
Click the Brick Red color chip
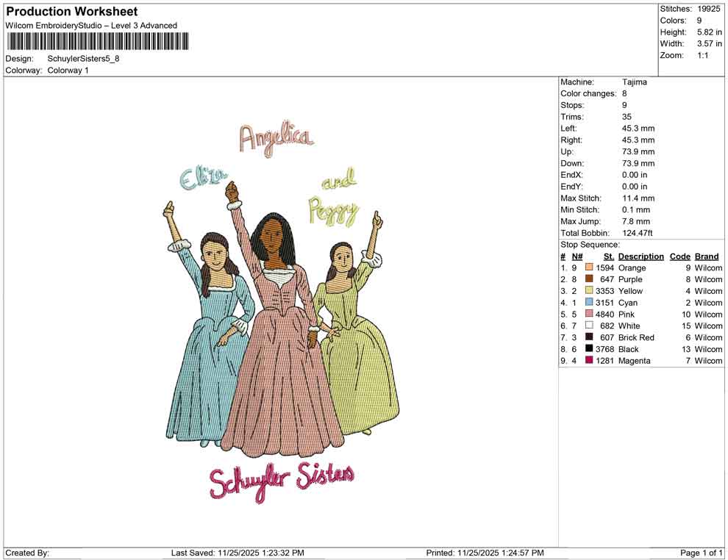(x=588, y=337)
